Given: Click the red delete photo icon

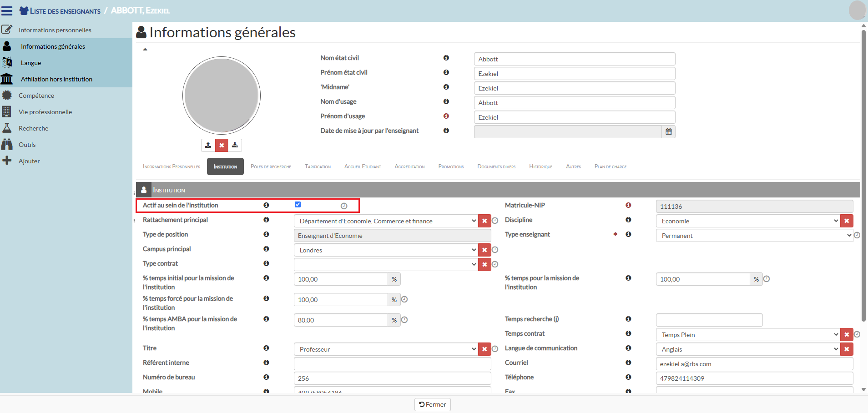Looking at the screenshot, I should pyautogui.click(x=222, y=145).
